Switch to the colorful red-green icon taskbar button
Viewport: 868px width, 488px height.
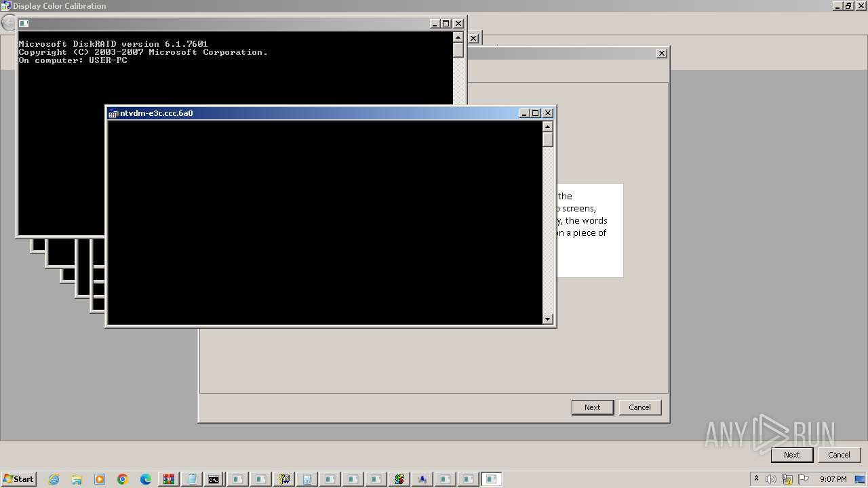(x=399, y=479)
